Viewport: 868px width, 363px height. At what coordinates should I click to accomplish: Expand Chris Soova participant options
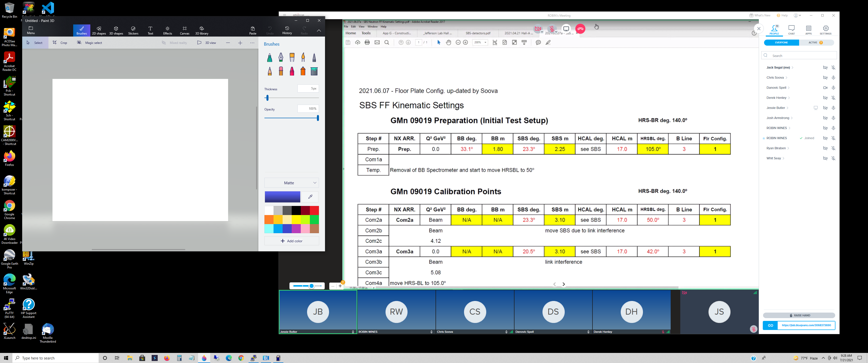tap(786, 78)
